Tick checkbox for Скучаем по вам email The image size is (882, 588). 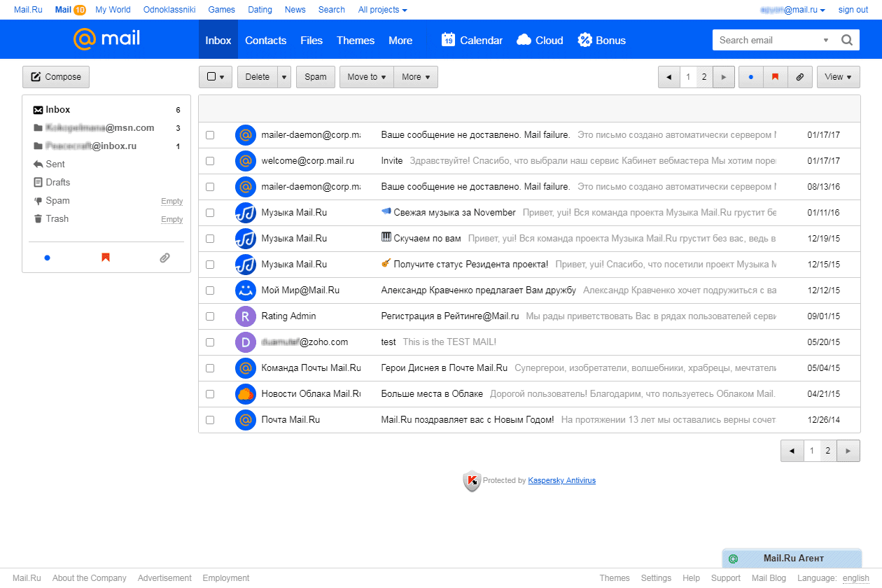pos(210,239)
